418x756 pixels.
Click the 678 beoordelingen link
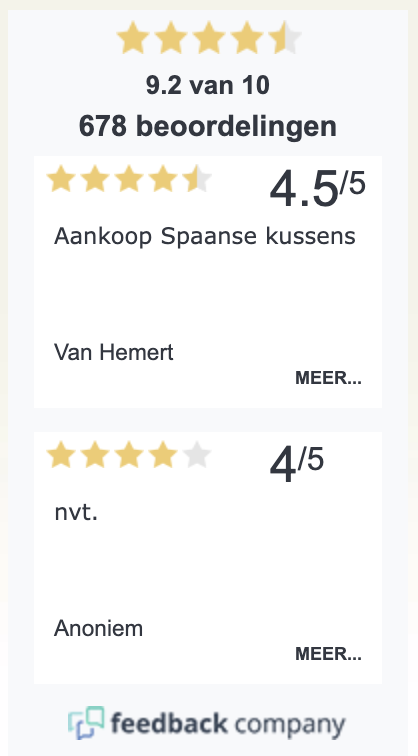[x=208, y=126]
